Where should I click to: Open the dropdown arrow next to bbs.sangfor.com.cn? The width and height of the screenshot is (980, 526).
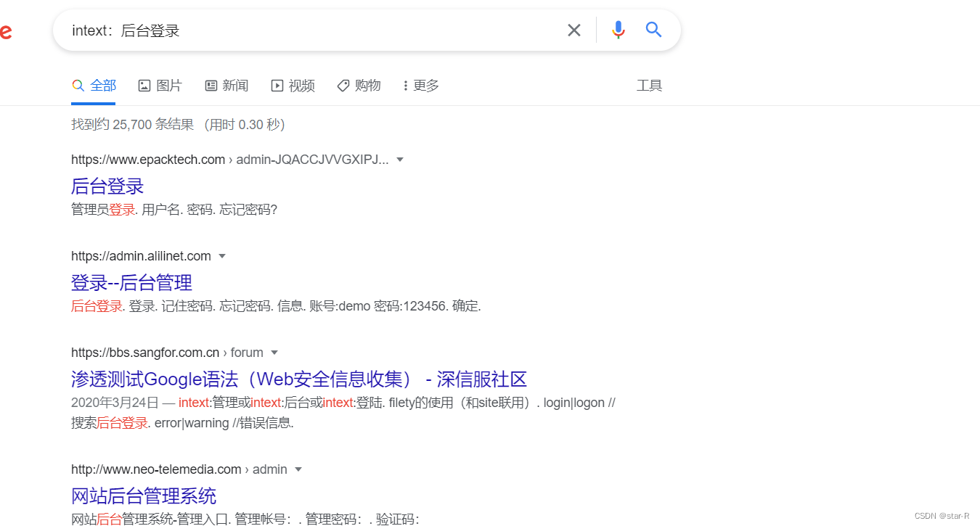274,353
